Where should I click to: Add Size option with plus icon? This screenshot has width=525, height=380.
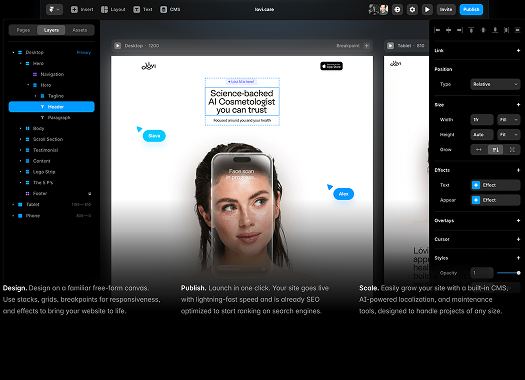pyautogui.click(x=518, y=105)
